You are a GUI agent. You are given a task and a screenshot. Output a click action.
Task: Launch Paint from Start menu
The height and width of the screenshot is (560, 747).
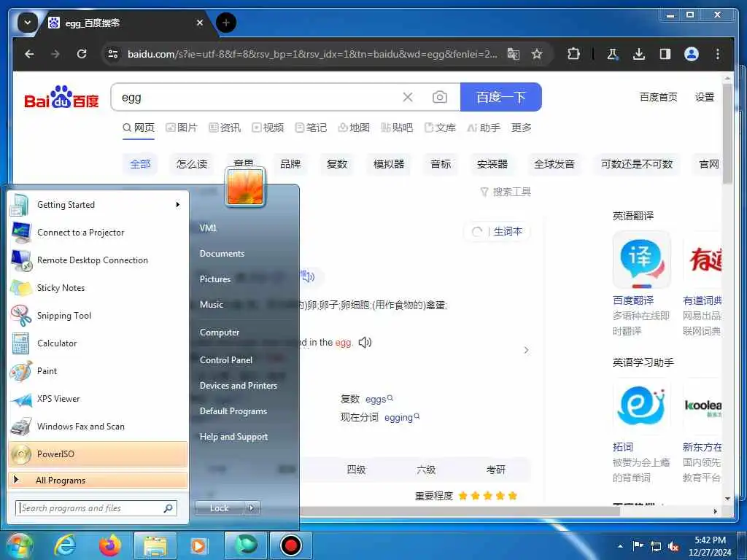(98, 371)
